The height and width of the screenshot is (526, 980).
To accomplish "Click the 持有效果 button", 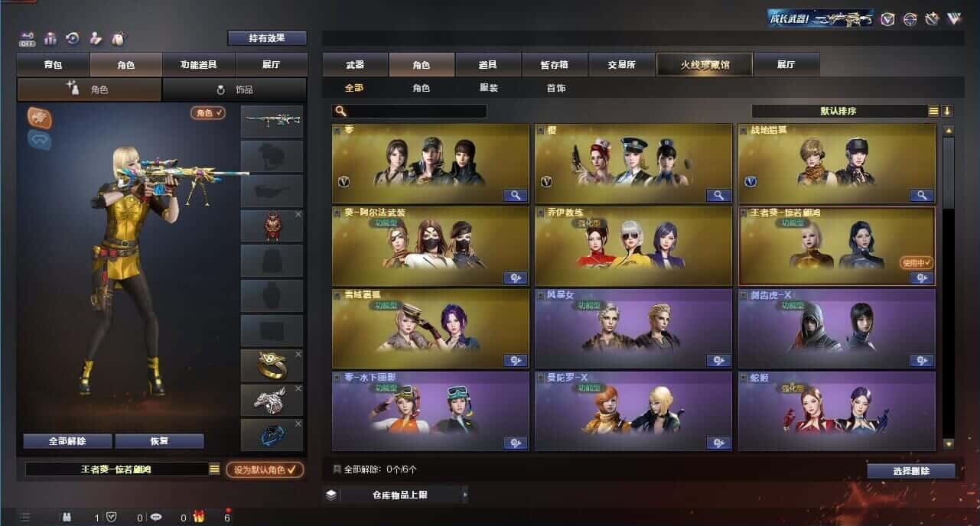I will coord(267,37).
